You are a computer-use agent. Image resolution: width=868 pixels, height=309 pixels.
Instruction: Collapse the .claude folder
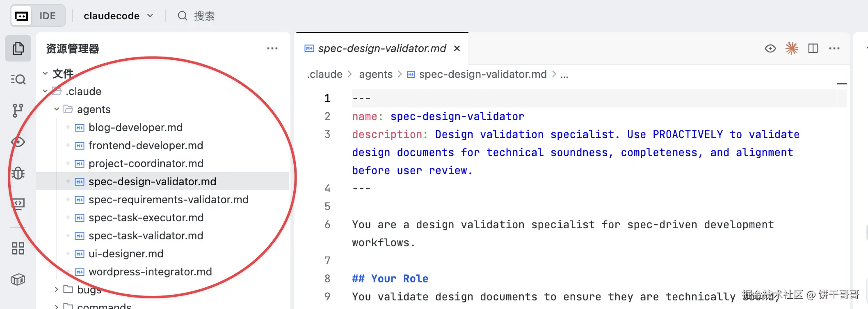pyautogui.click(x=45, y=91)
